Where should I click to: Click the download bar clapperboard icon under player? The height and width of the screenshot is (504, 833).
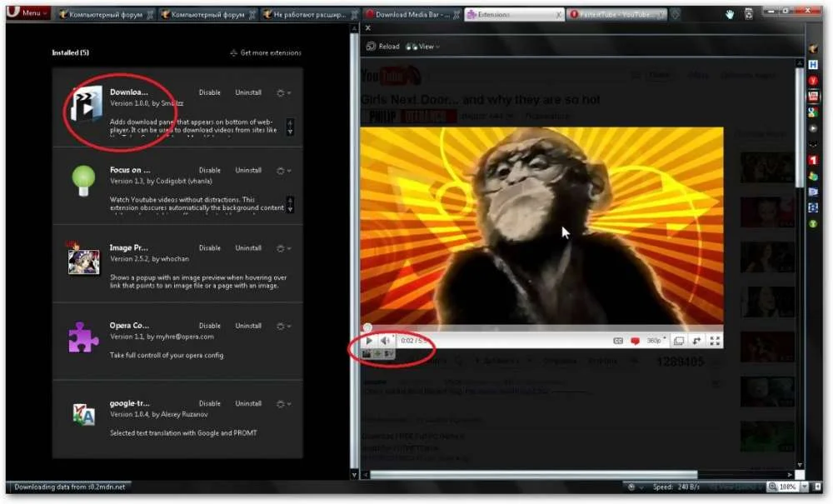(367, 354)
